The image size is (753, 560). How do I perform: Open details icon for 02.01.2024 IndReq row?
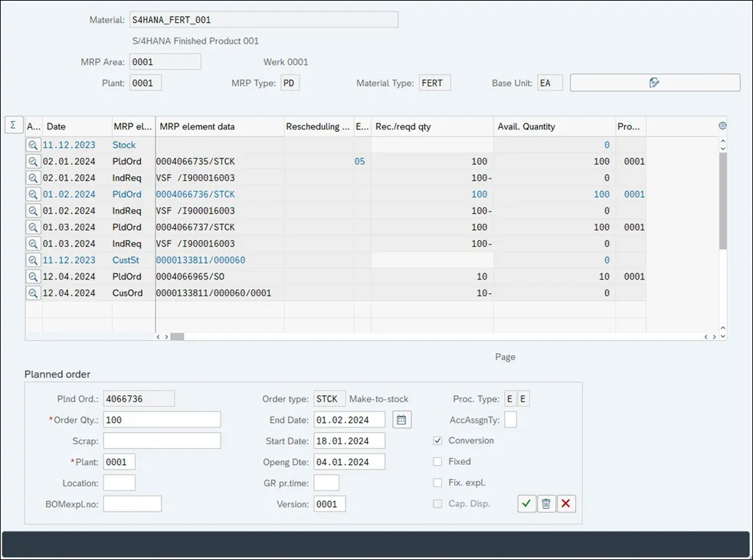pos(33,178)
